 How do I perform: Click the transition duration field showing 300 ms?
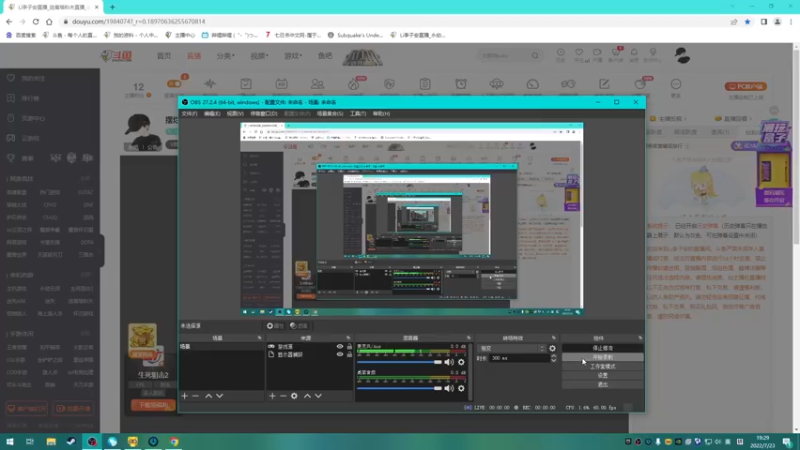(519, 358)
